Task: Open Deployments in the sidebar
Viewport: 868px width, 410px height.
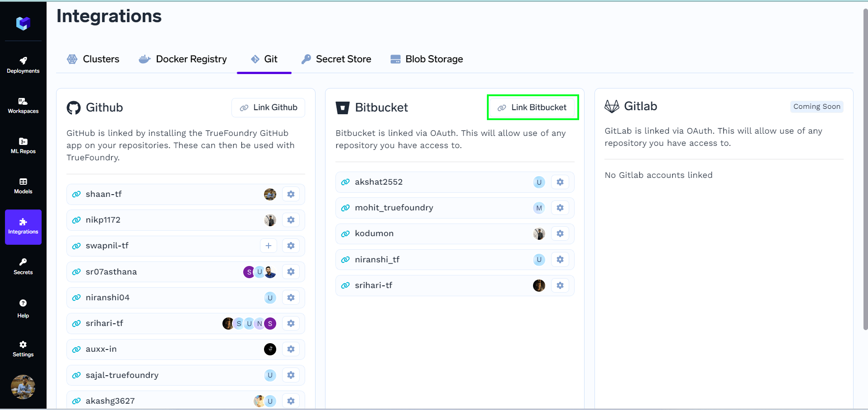Action: (23, 65)
